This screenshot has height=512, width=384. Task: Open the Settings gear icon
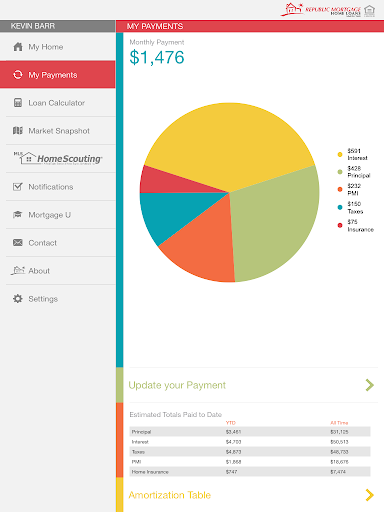(x=18, y=299)
